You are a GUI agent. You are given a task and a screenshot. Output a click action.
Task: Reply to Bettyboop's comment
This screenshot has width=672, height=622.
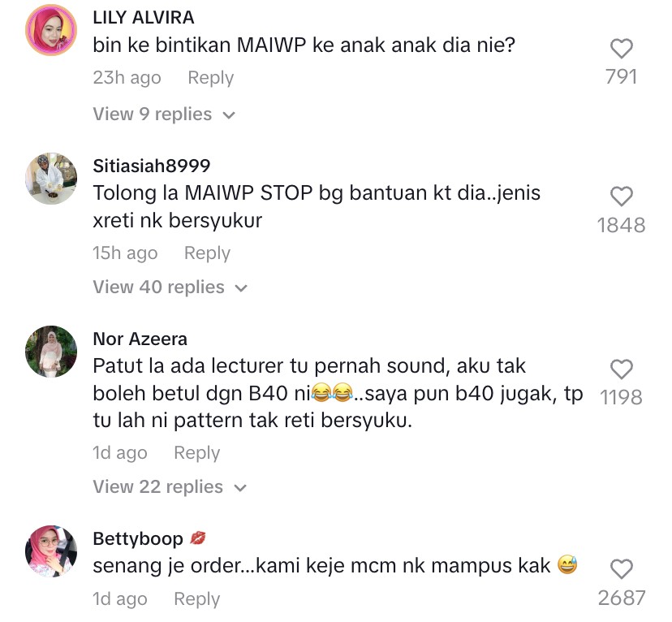pos(197,599)
